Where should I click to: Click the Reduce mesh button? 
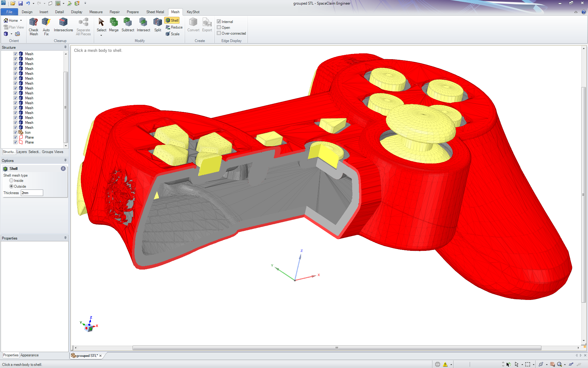coord(174,27)
